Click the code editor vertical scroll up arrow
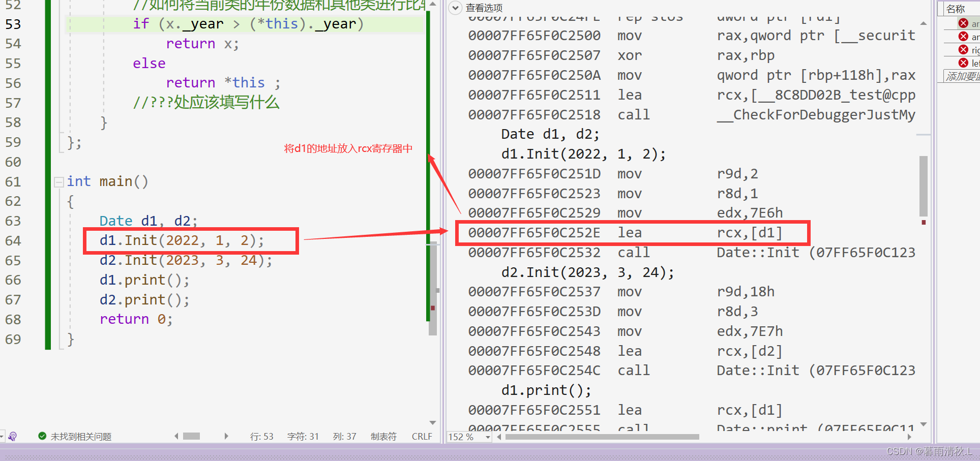This screenshot has width=980, height=461. click(433, 4)
